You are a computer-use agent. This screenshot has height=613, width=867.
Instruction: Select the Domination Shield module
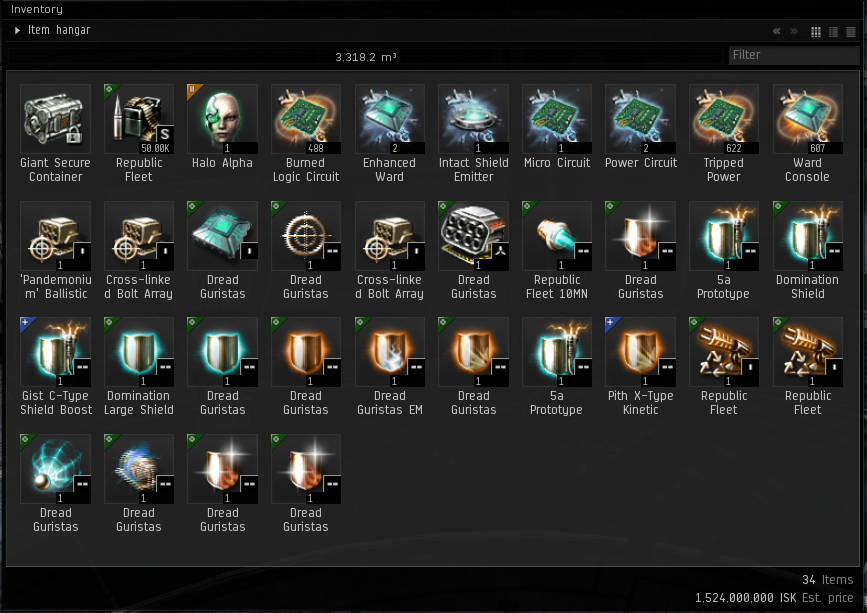pyautogui.click(x=808, y=236)
